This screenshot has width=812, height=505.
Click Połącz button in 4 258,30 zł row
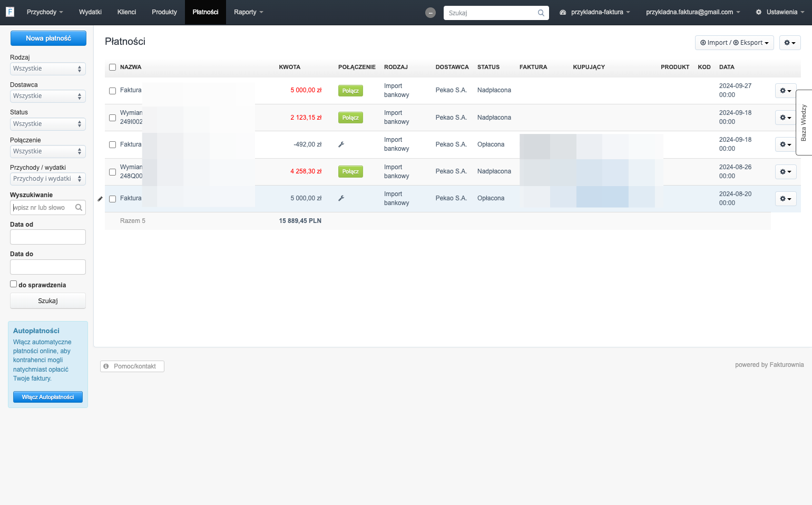pyautogui.click(x=350, y=171)
